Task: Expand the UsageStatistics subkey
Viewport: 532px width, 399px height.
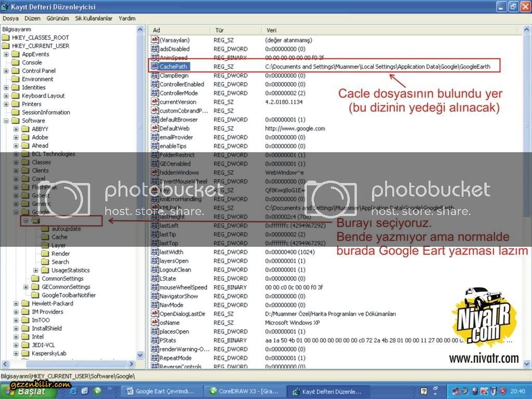Action: coord(36,270)
